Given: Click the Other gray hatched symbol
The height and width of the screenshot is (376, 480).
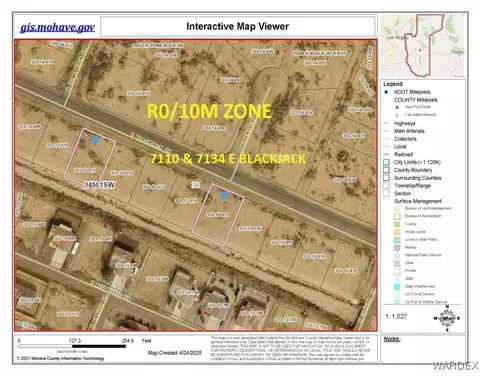Looking at the screenshot, I should tap(397, 263).
